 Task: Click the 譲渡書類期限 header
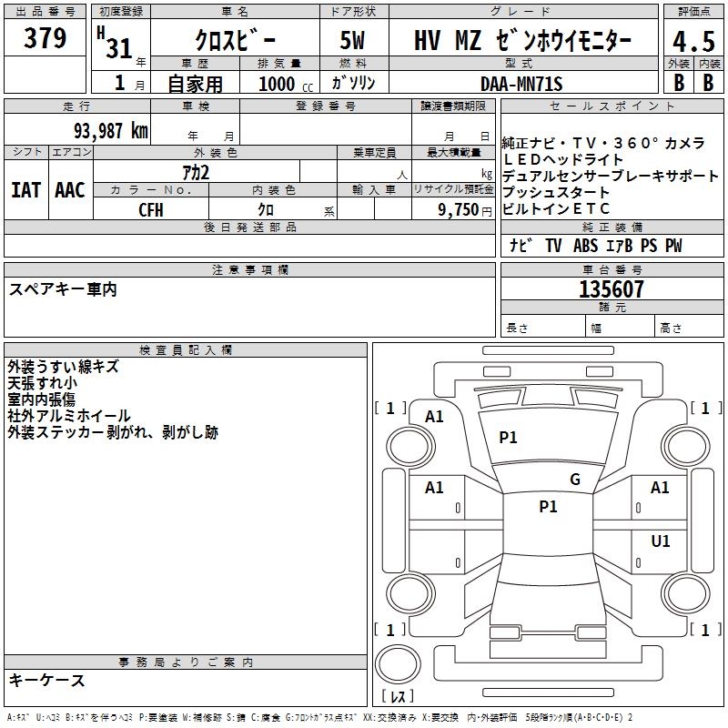click(452, 106)
